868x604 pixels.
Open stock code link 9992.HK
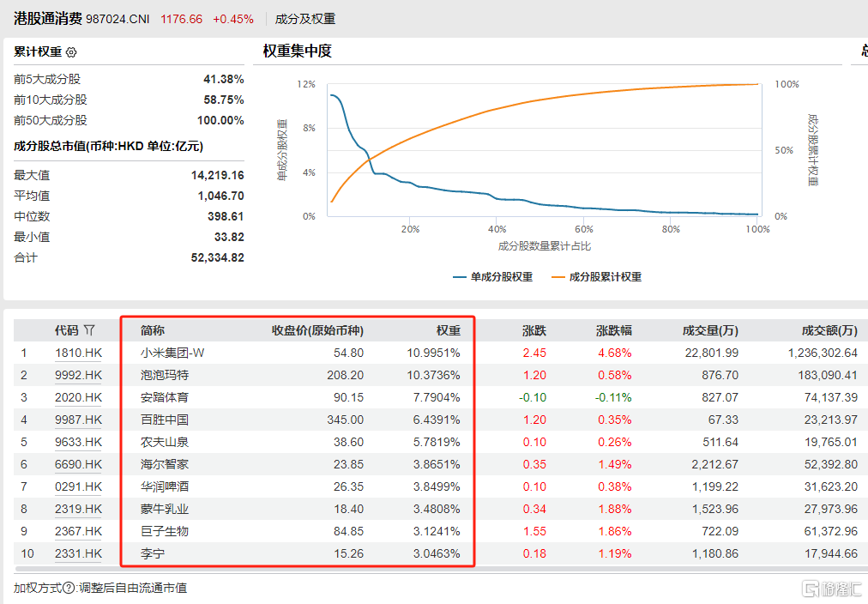[x=78, y=375]
